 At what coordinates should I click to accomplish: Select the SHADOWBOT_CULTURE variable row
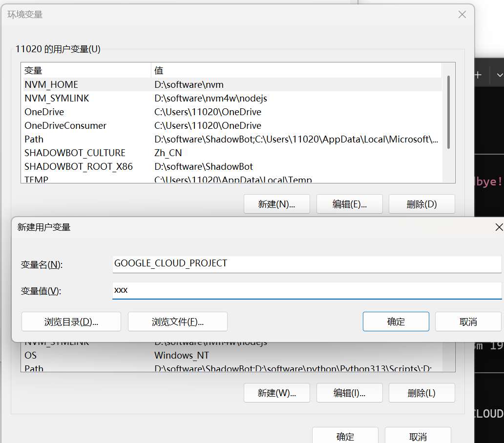coord(232,153)
